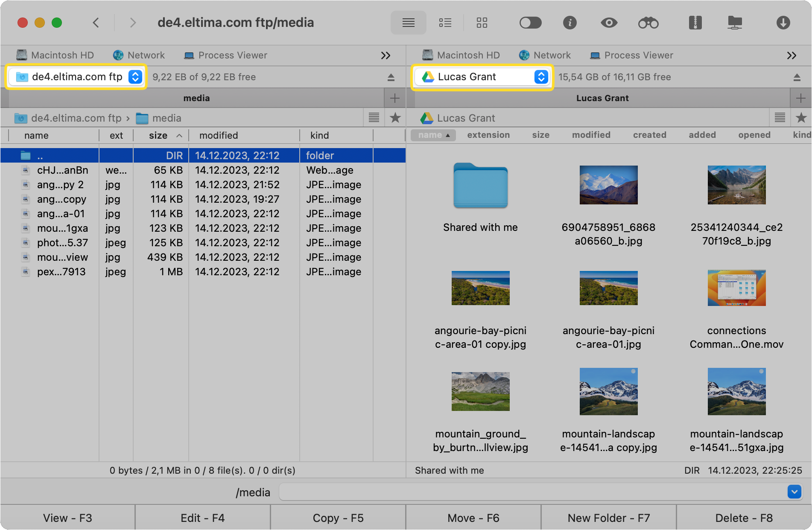812x530 pixels.
Task: Add new tab in right pane
Action: [801, 98]
